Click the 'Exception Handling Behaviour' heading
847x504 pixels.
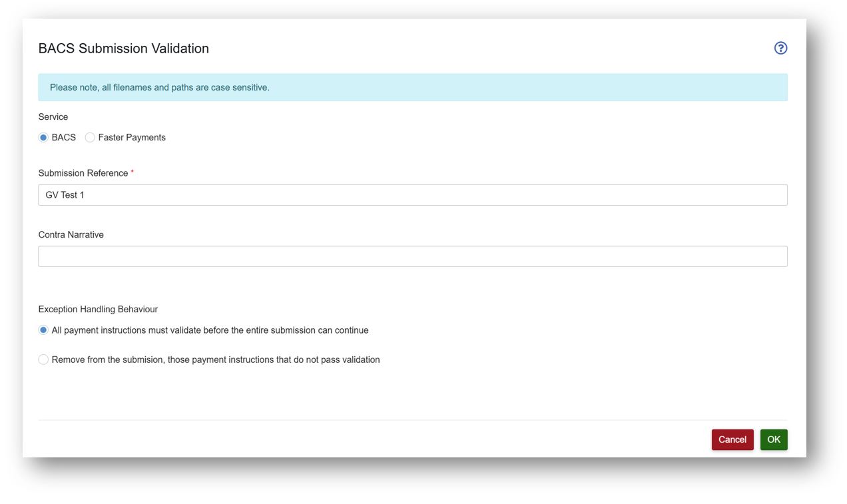pos(98,309)
